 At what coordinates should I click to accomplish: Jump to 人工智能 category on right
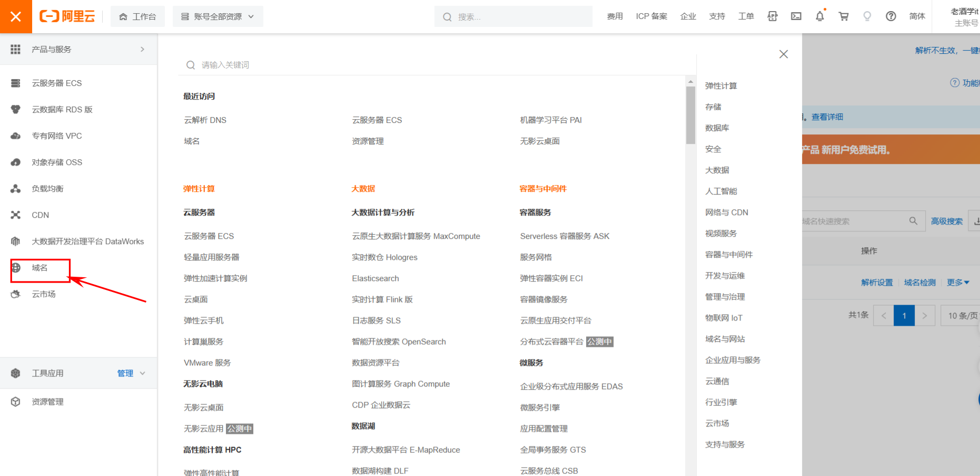[721, 191]
